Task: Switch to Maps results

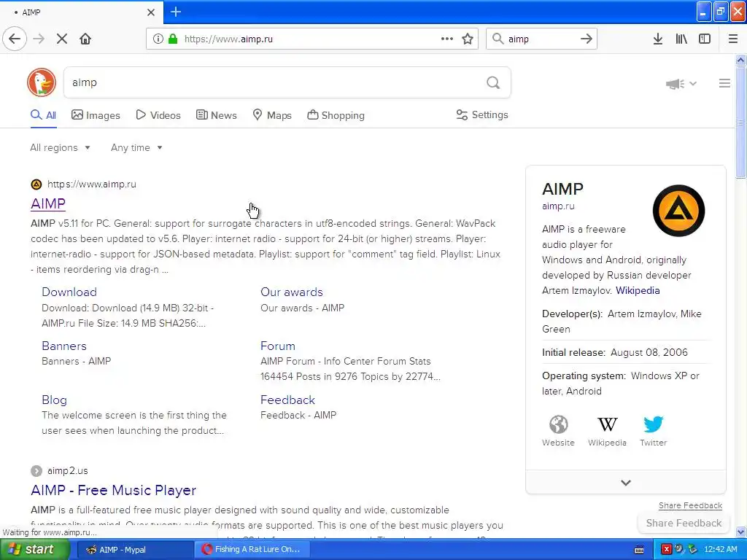Action: click(x=272, y=115)
